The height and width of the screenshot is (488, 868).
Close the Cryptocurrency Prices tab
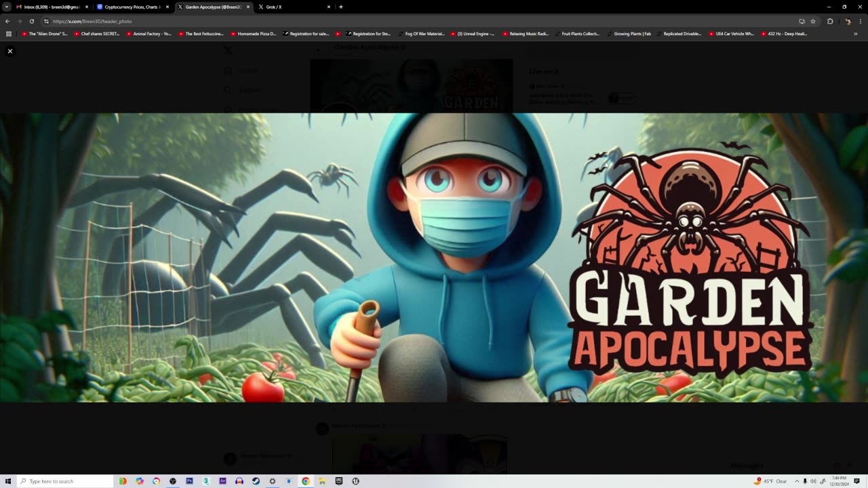pyautogui.click(x=167, y=7)
